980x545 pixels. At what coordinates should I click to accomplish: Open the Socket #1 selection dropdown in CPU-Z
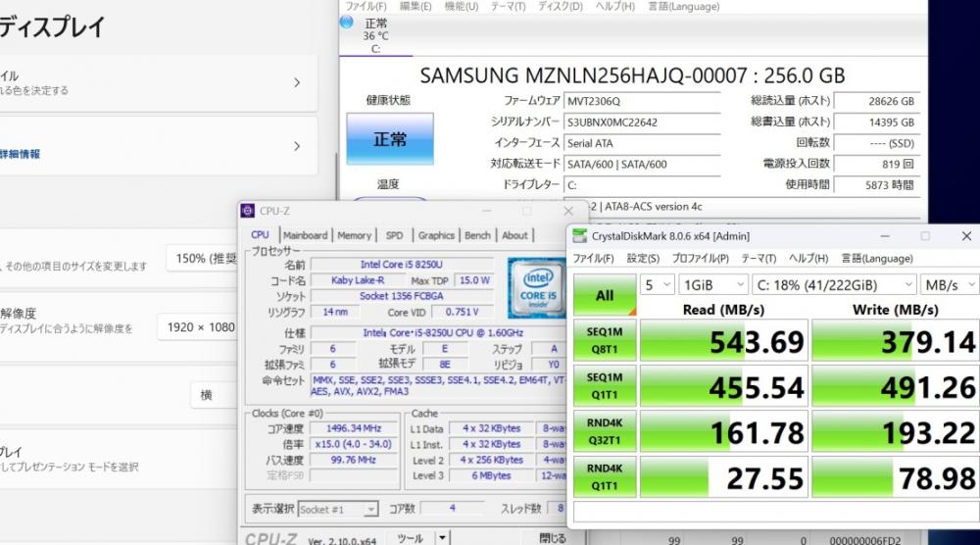(x=338, y=510)
